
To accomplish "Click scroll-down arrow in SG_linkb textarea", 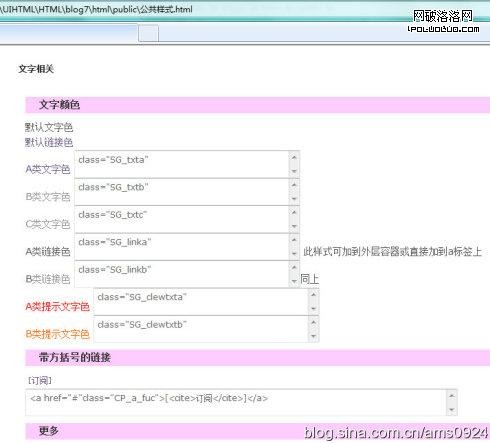I will coord(294,281).
